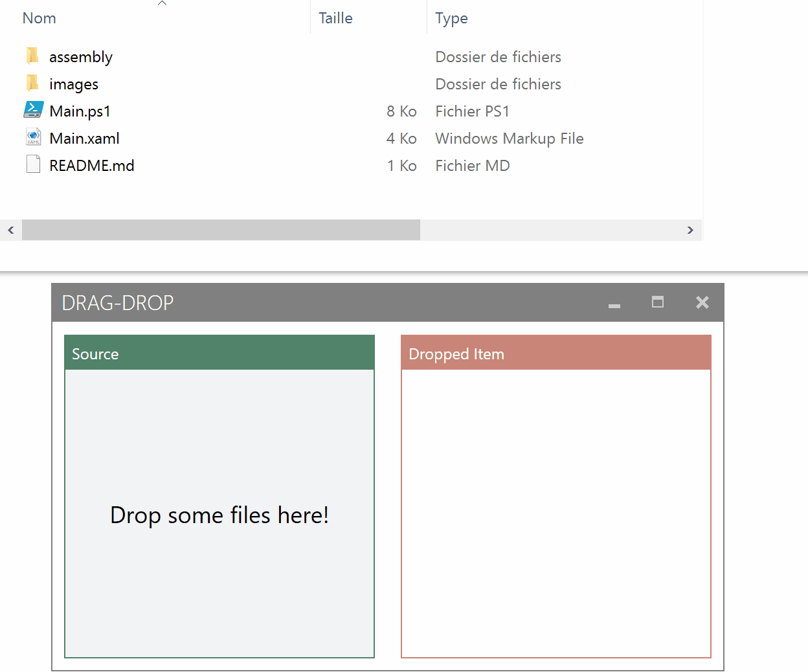This screenshot has height=672, width=808.
Task: Sort files by the Nom column header
Action: tap(39, 18)
